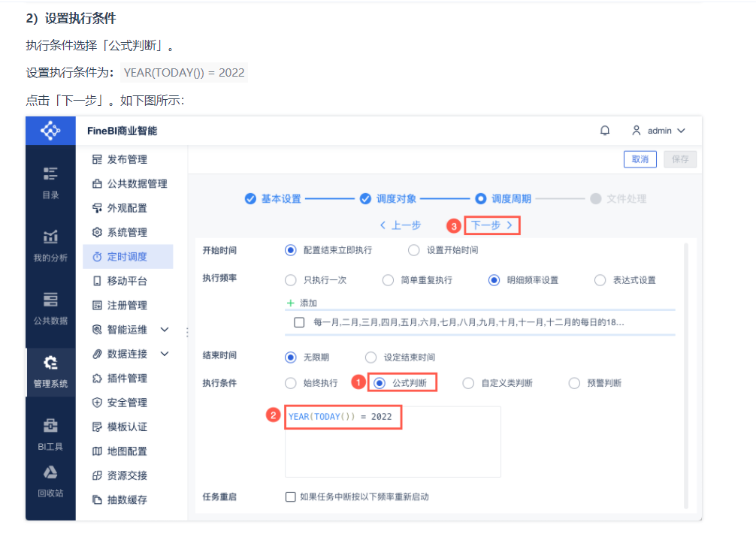Select 表达式设置 radio button
Screen dimensions: 756x537
pos(600,280)
